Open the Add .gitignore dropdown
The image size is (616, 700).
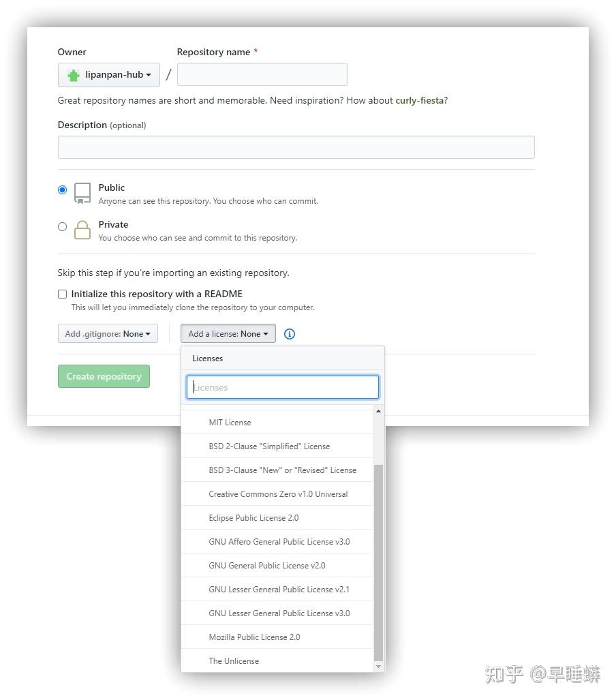point(108,334)
